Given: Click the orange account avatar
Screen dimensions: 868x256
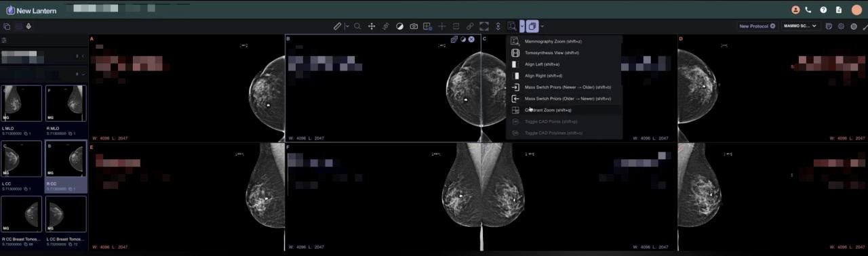Looking at the screenshot, I should [x=856, y=10].
